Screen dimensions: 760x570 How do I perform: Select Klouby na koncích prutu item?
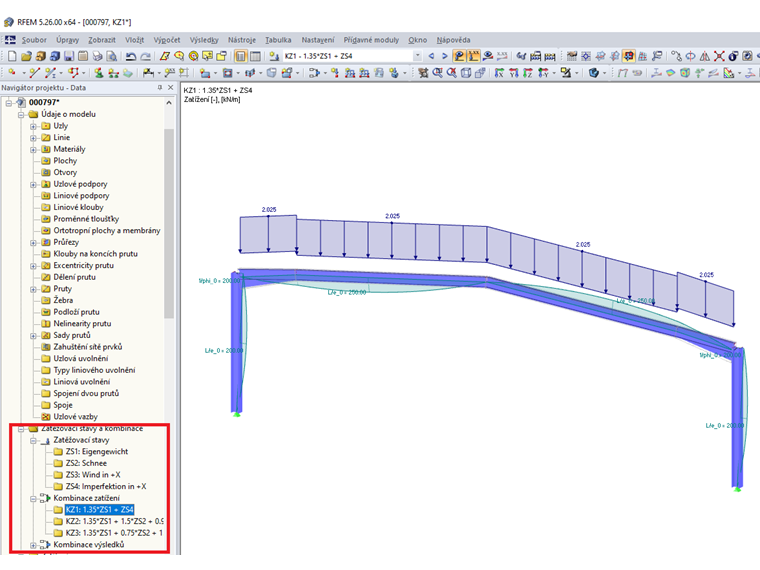click(95, 254)
